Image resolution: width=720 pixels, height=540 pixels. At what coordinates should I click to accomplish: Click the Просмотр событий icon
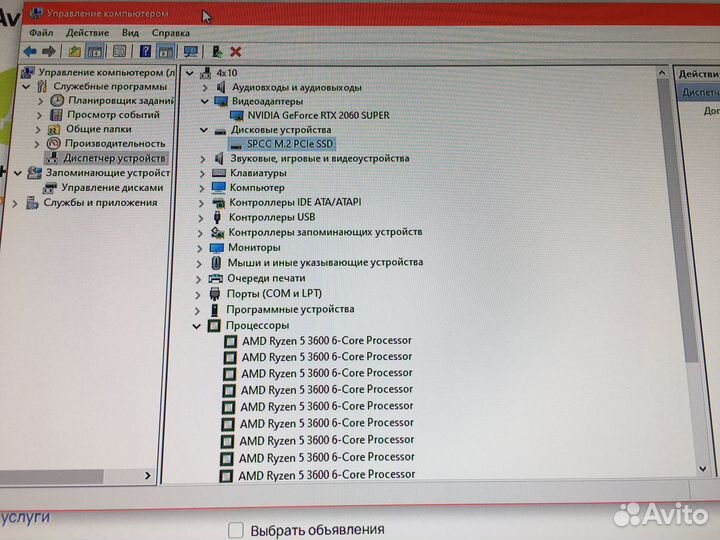[56, 115]
